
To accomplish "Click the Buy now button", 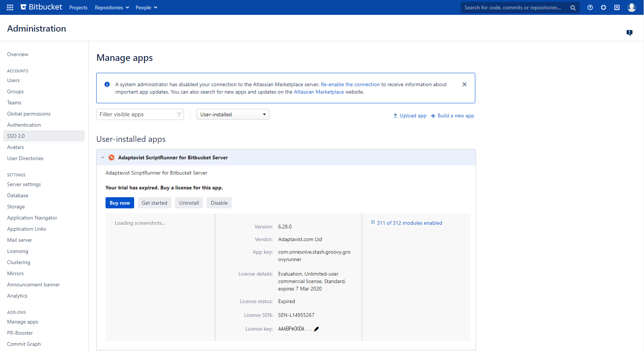I will tap(120, 203).
